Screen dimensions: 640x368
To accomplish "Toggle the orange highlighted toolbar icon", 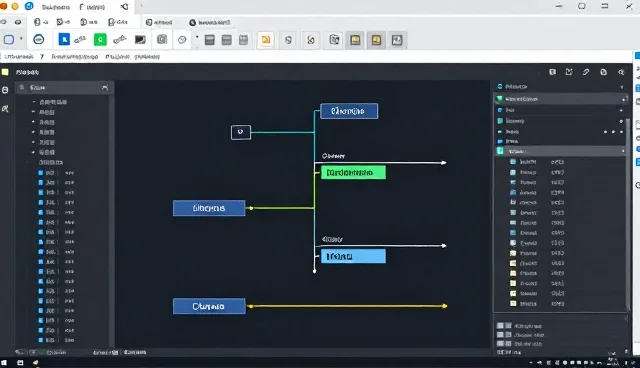I will coord(266,40).
